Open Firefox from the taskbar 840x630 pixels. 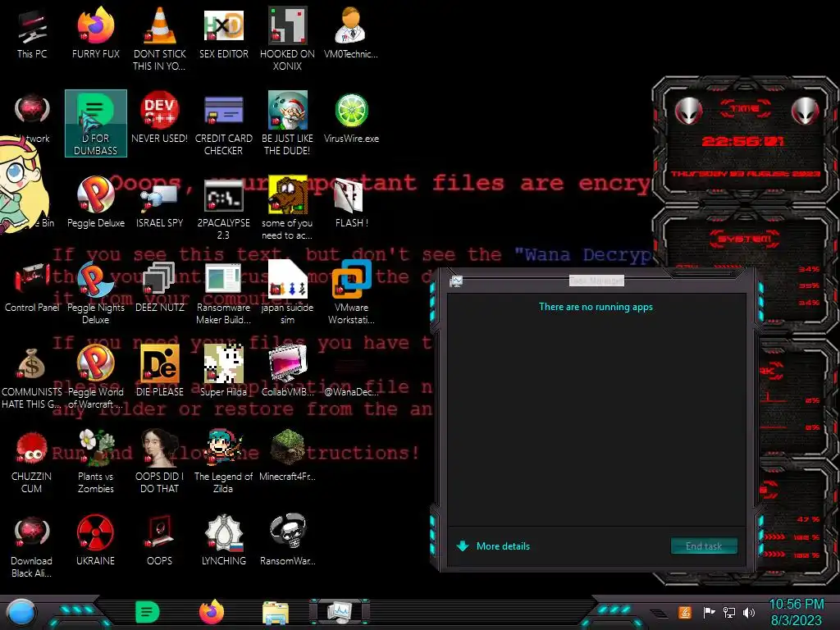click(x=212, y=612)
